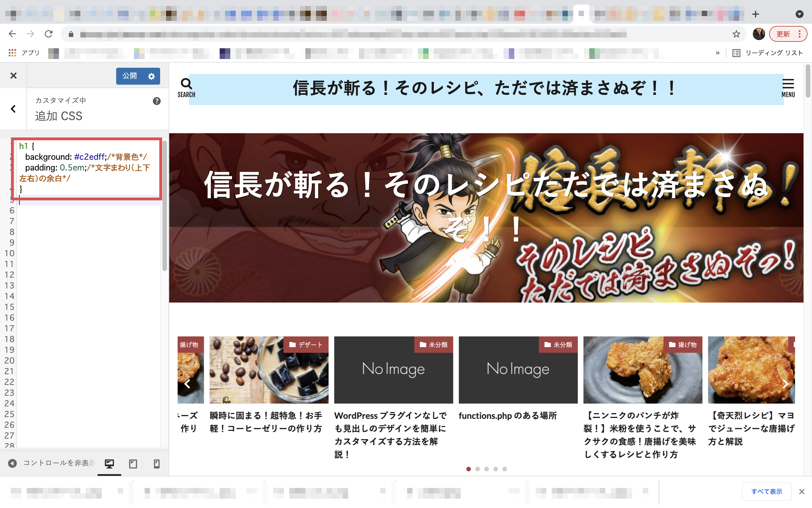
Task: Bookmark this page with the star
Action: (x=736, y=34)
